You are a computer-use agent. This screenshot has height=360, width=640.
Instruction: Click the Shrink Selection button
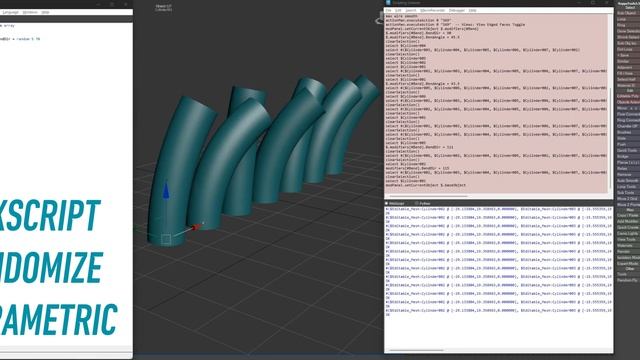point(628,37)
